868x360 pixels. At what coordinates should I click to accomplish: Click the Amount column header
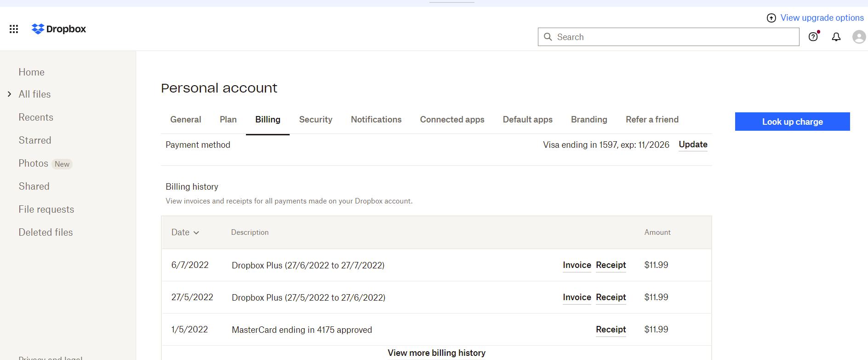click(657, 232)
